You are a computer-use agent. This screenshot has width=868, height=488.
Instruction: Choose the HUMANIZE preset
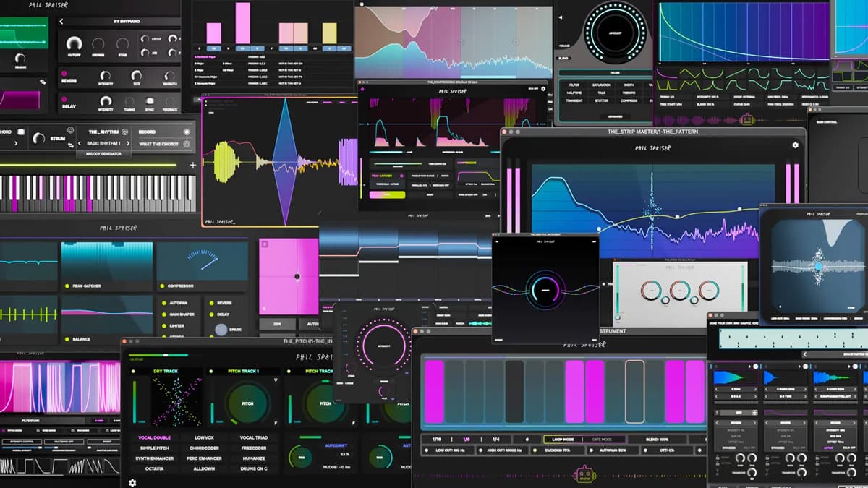[x=255, y=458]
